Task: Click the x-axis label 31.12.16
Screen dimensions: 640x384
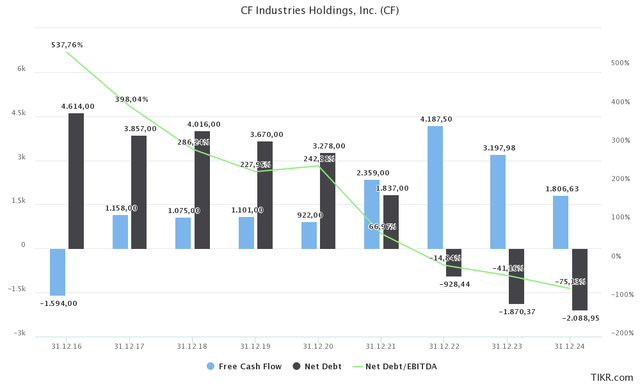Action: 67,346
